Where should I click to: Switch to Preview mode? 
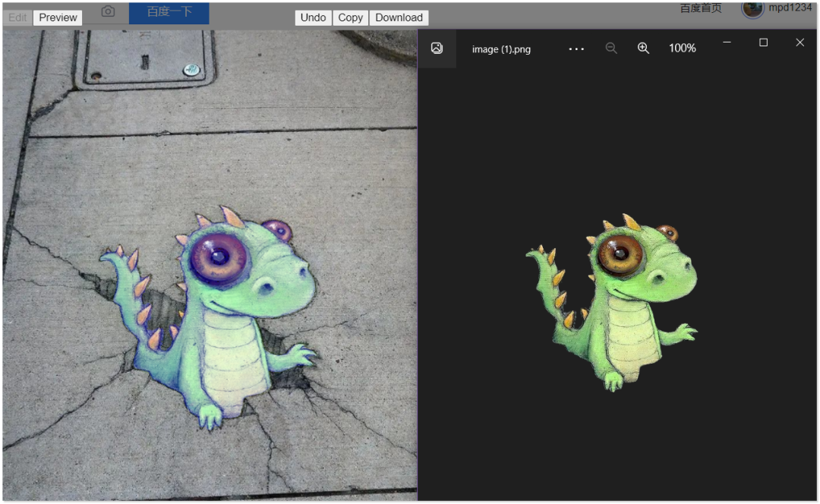(58, 17)
